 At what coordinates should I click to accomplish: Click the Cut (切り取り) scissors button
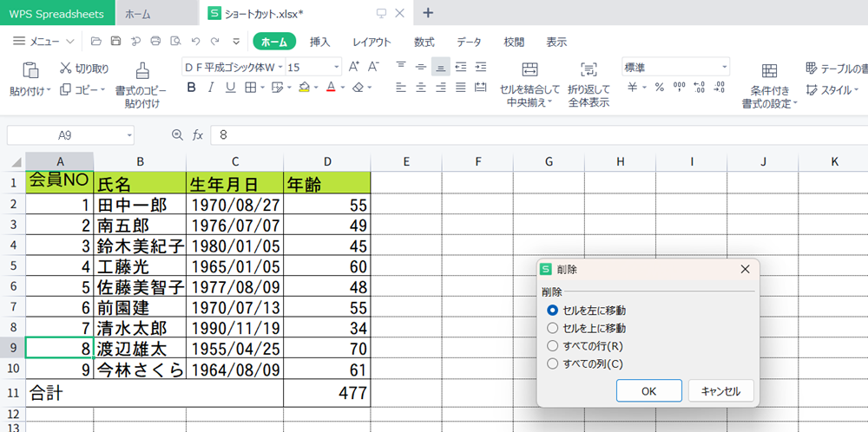85,69
